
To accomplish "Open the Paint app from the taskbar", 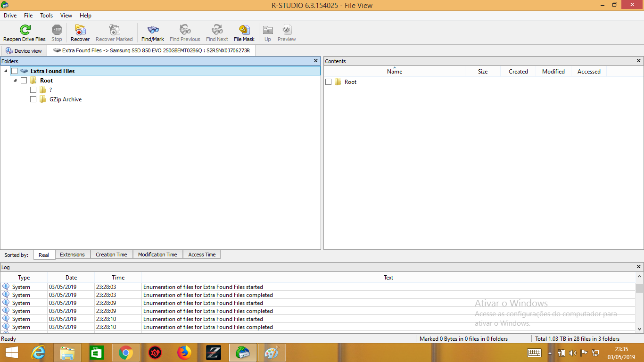I will click(272, 353).
